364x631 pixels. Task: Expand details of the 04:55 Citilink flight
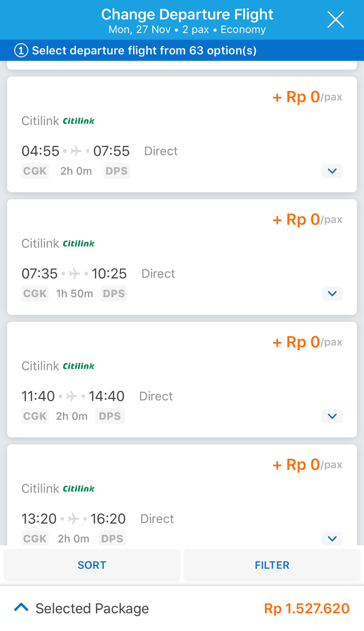coord(332,171)
